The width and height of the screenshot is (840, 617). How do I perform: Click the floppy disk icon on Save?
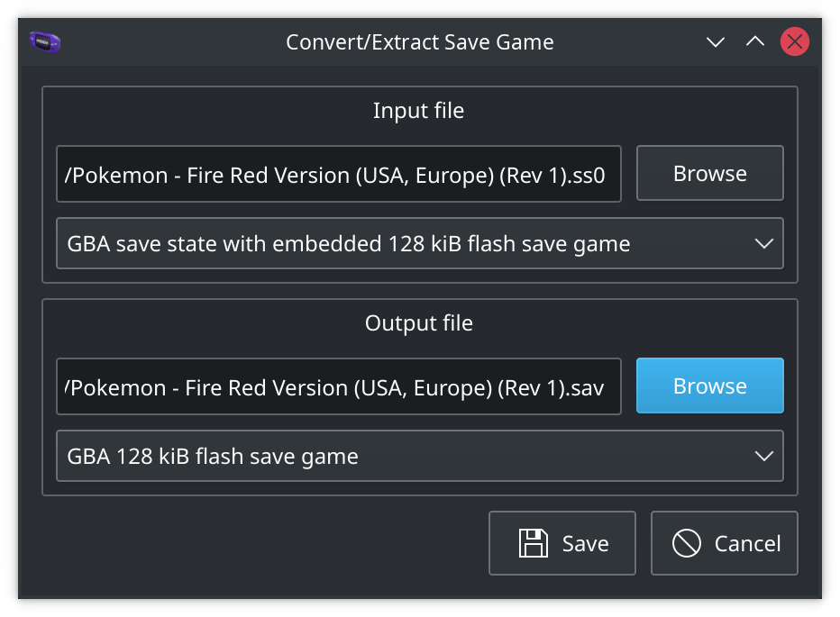(x=533, y=543)
